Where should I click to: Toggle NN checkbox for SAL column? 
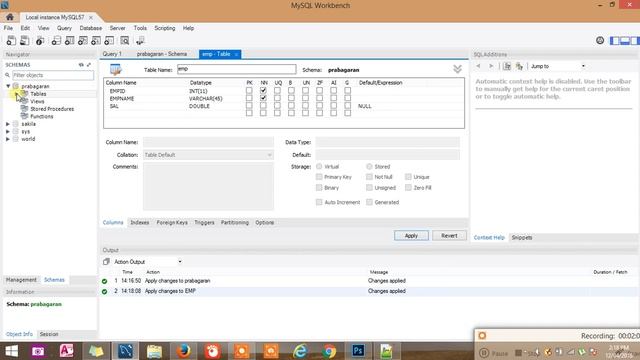click(x=263, y=106)
